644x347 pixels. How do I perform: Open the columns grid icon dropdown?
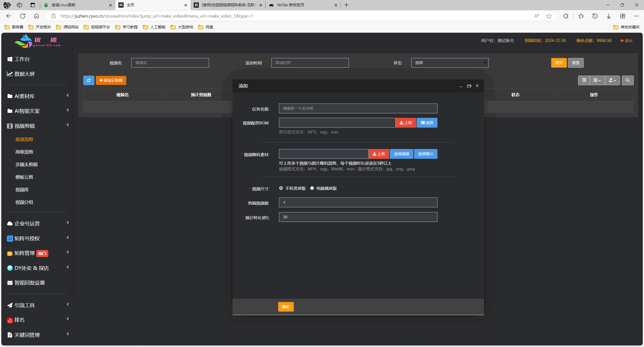pyautogui.click(x=597, y=80)
